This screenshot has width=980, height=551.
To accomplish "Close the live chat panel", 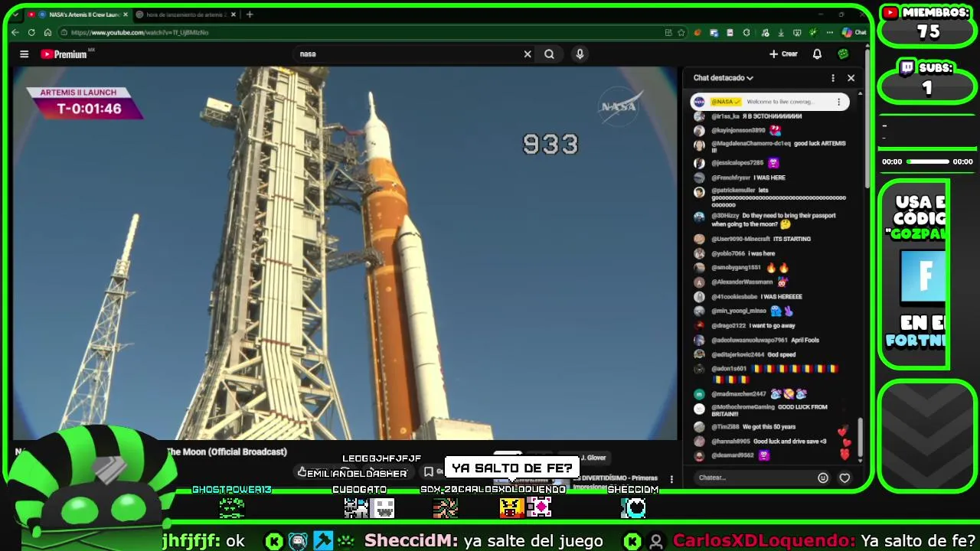I will pos(851,78).
